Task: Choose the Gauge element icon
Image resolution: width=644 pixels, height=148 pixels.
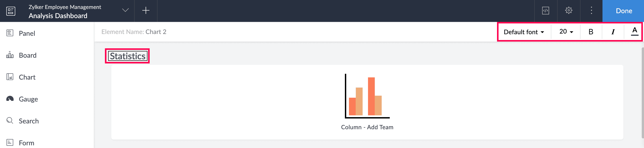Action: coord(10,99)
